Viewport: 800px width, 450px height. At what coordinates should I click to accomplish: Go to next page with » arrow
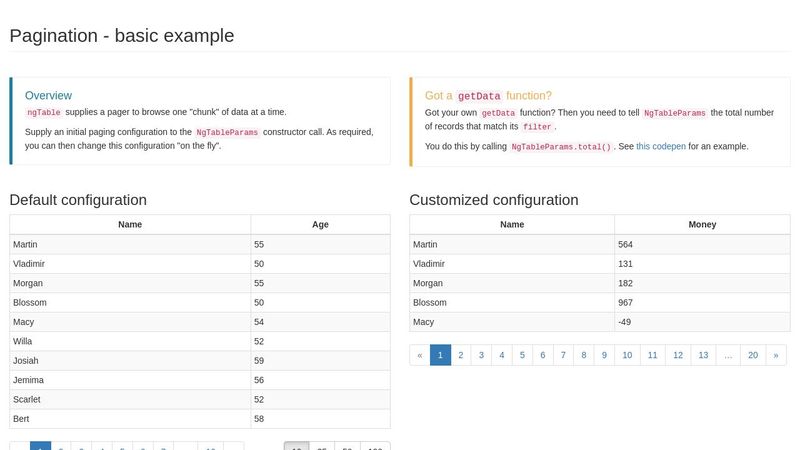point(775,355)
